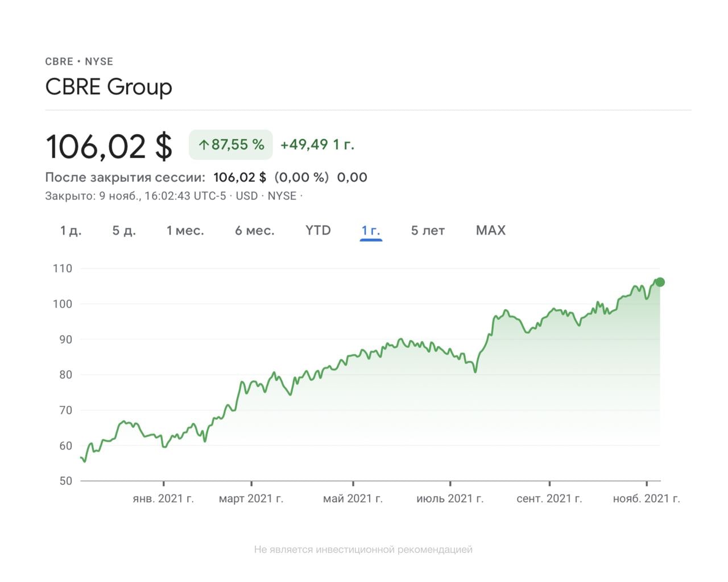
Task: Click the май 2021 г. axis label
Action: [x=353, y=498]
